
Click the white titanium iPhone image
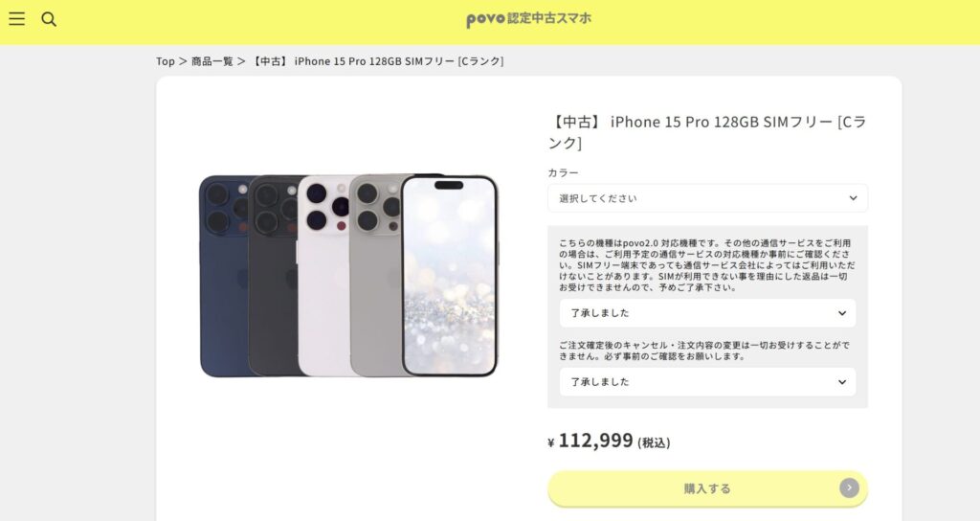click(x=323, y=276)
